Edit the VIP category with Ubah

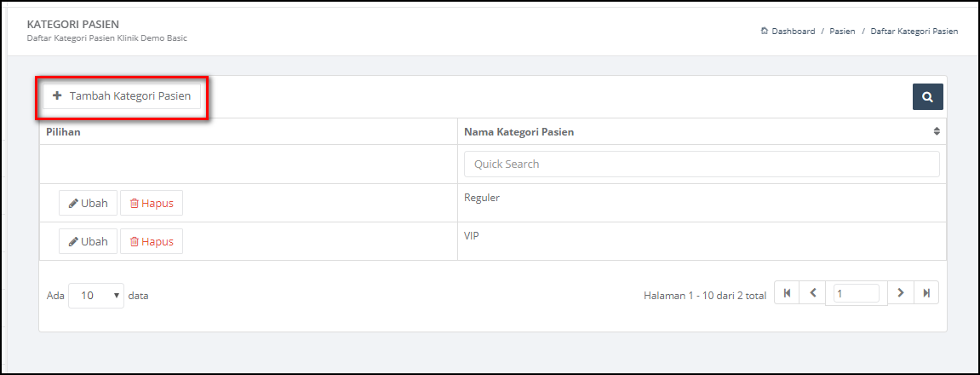89,241
